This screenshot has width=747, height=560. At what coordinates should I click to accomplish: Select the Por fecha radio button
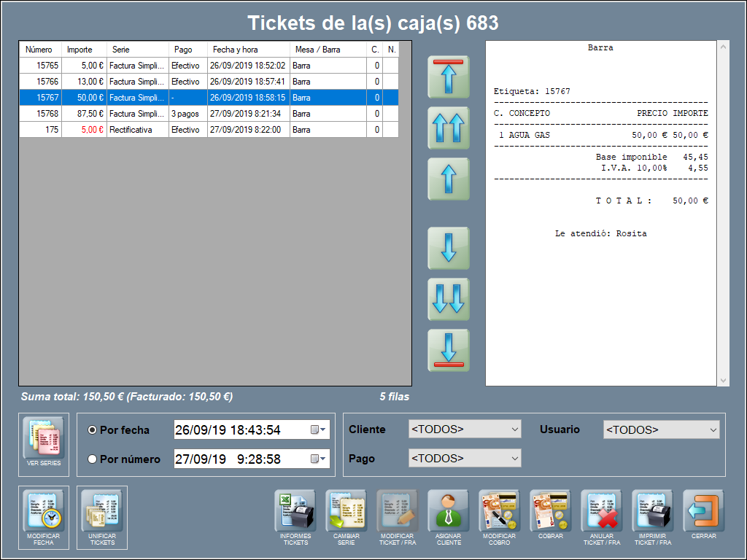(x=93, y=430)
